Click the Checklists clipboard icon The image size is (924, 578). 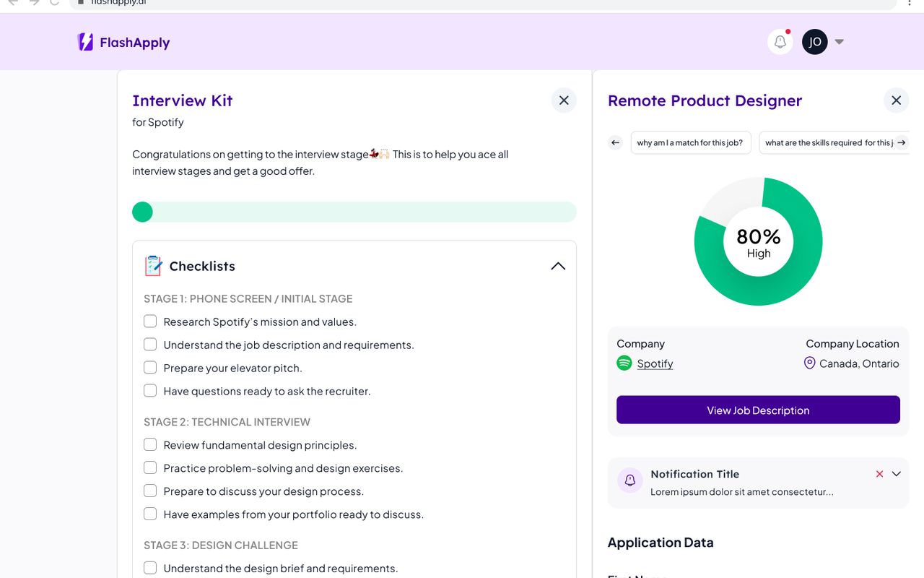(x=152, y=266)
